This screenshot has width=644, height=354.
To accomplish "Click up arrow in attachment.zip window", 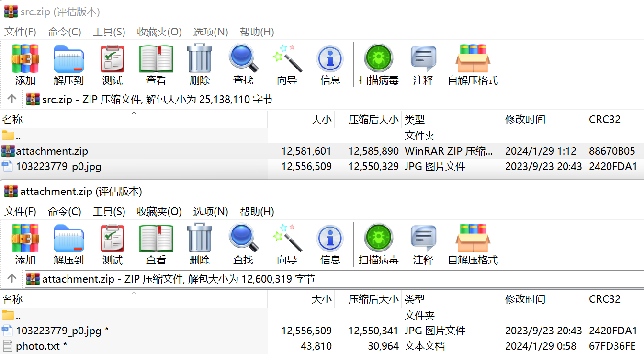I will [x=12, y=279].
